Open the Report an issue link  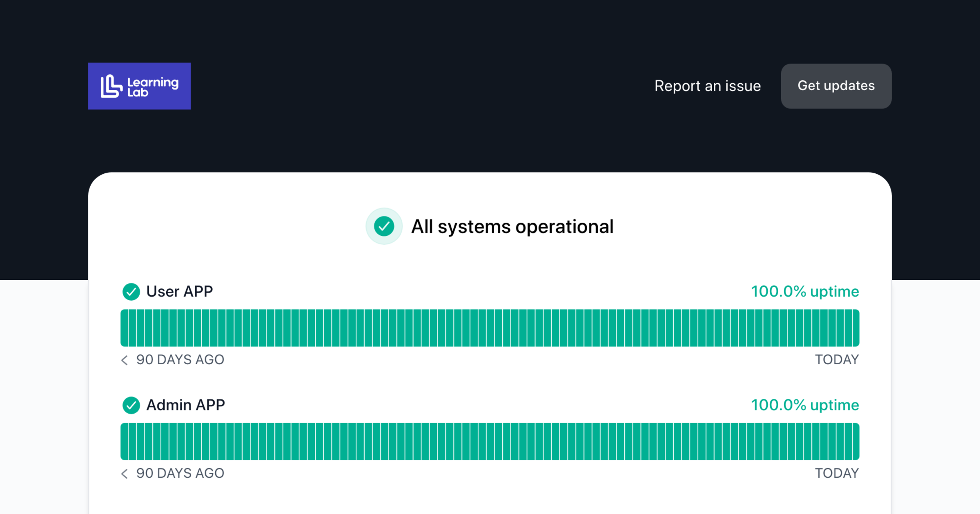click(x=707, y=86)
